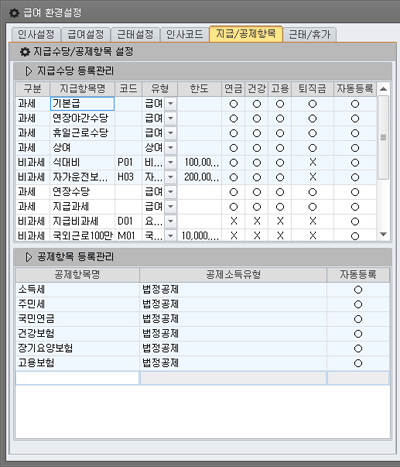This screenshot has width=400, height=467.
Task: Toggle 퇴직금 X mark for 식대비 row
Action: [x=312, y=163]
